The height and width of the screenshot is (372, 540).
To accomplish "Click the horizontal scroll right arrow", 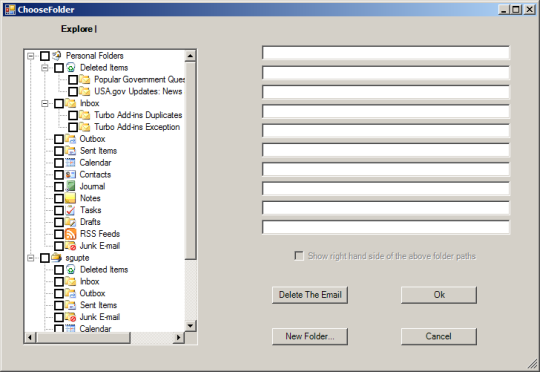I will coord(178,338).
